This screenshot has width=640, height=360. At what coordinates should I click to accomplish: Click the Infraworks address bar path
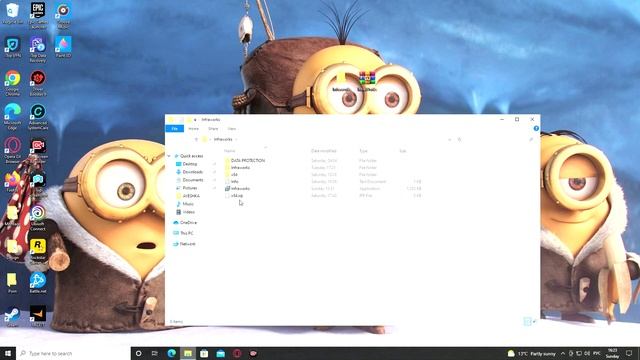(x=223, y=140)
